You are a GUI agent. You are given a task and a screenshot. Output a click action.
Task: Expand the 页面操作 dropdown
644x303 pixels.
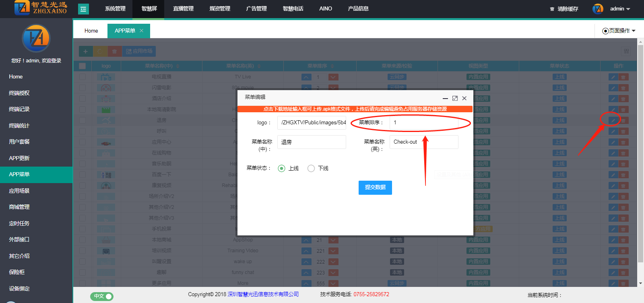(619, 31)
